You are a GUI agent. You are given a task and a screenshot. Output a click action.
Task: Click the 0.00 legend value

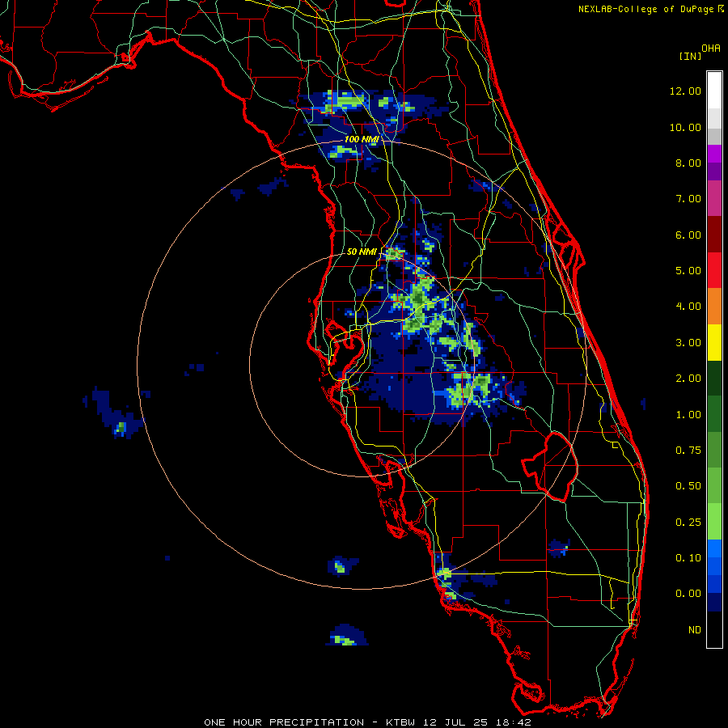point(688,594)
